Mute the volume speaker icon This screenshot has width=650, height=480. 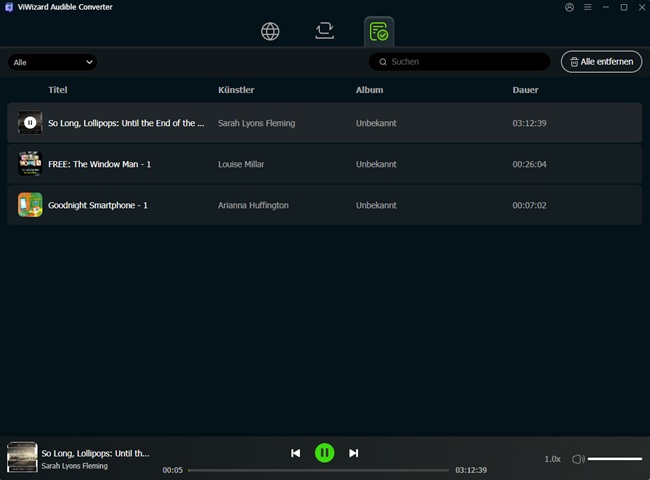pyautogui.click(x=578, y=459)
